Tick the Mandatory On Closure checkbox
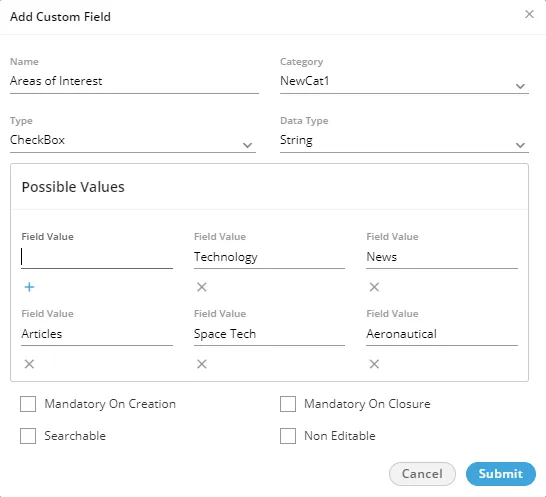The image size is (546, 497). (x=288, y=404)
